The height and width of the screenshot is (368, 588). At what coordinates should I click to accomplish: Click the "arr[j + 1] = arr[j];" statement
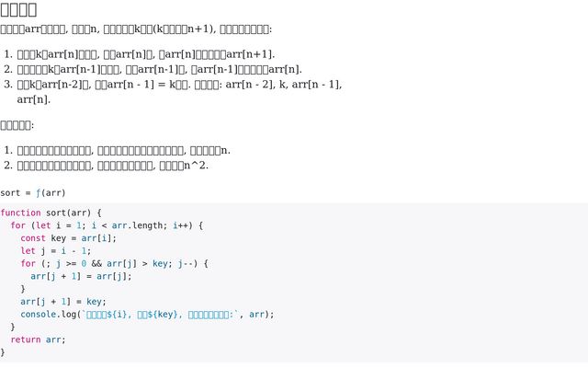pyautogui.click(x=81, y=276)
